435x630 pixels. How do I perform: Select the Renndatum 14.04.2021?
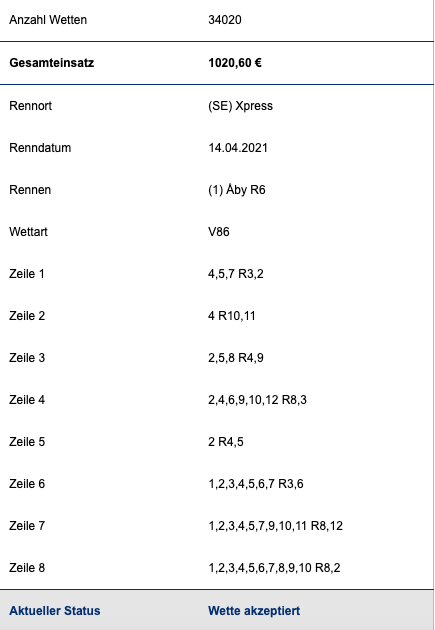237,147
